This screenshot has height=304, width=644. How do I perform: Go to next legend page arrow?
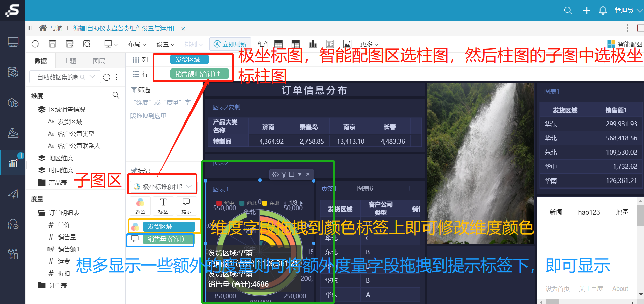pos(301,203)
